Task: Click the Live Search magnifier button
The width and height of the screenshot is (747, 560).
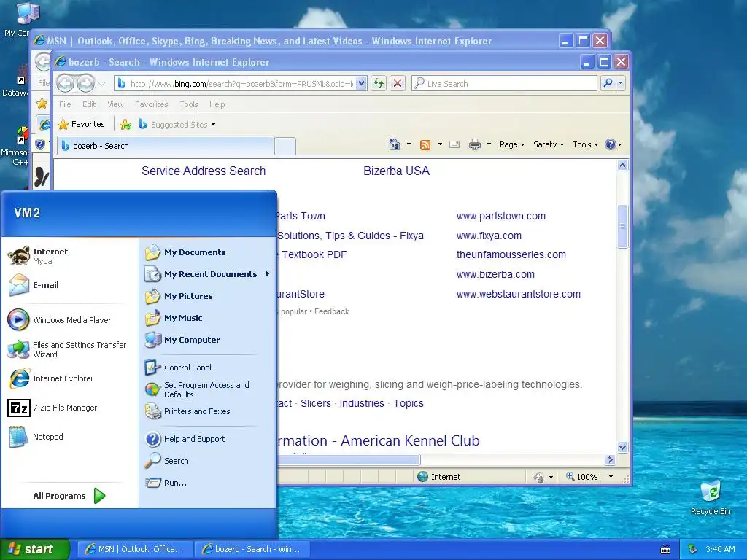Action: [608, 83]
